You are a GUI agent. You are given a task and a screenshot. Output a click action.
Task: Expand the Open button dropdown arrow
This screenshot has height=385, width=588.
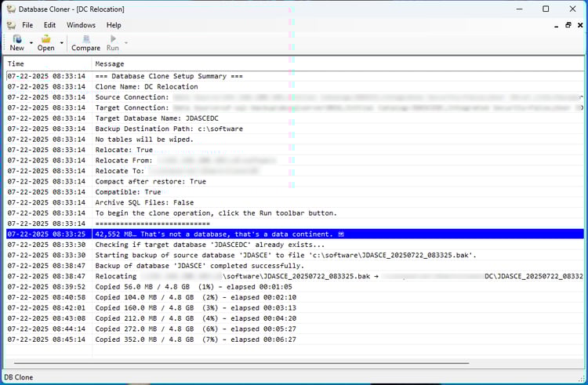click(61, 43)
